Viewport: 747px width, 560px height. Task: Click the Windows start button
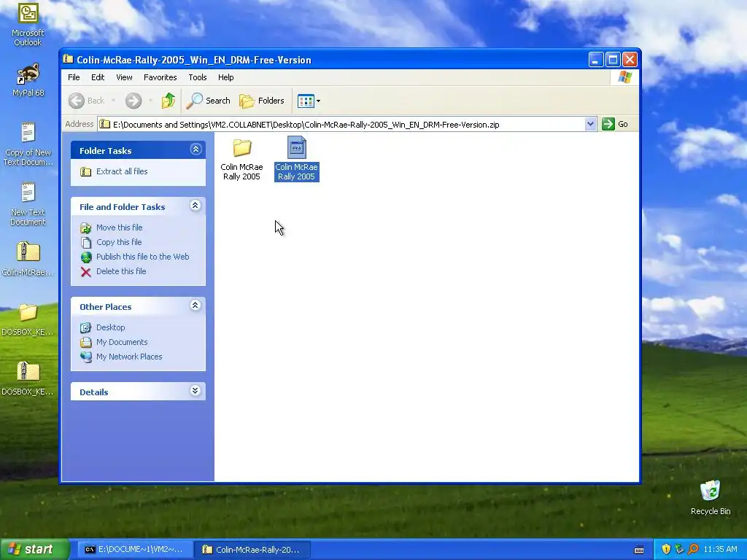click(x=34, y=550)
